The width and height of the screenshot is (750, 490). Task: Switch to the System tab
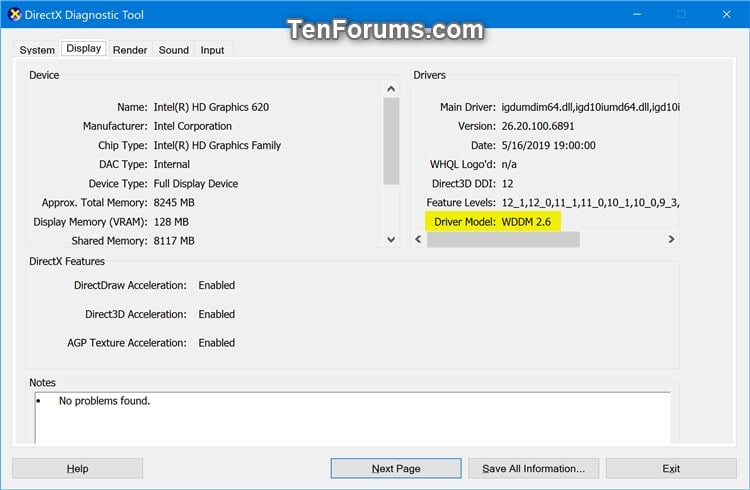[37, 50]
